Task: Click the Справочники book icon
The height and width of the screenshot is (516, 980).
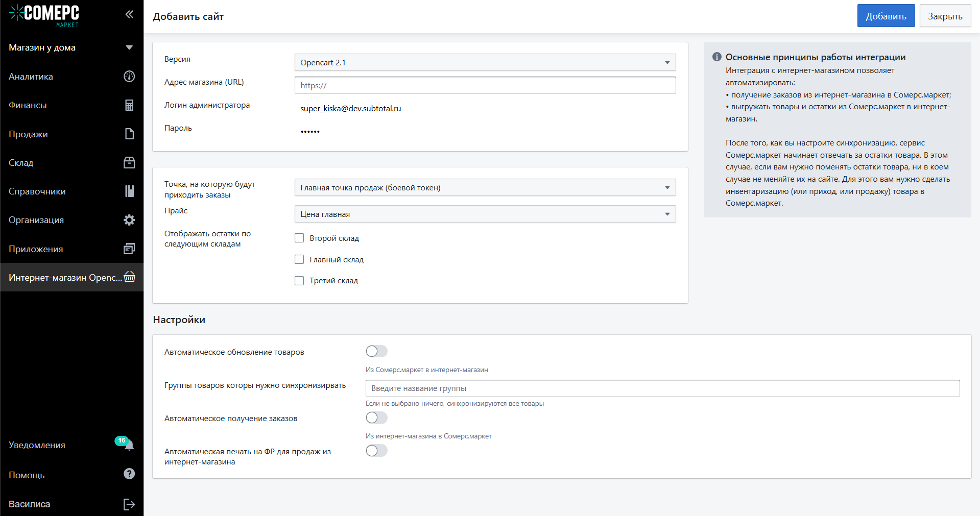Action: 129,191
